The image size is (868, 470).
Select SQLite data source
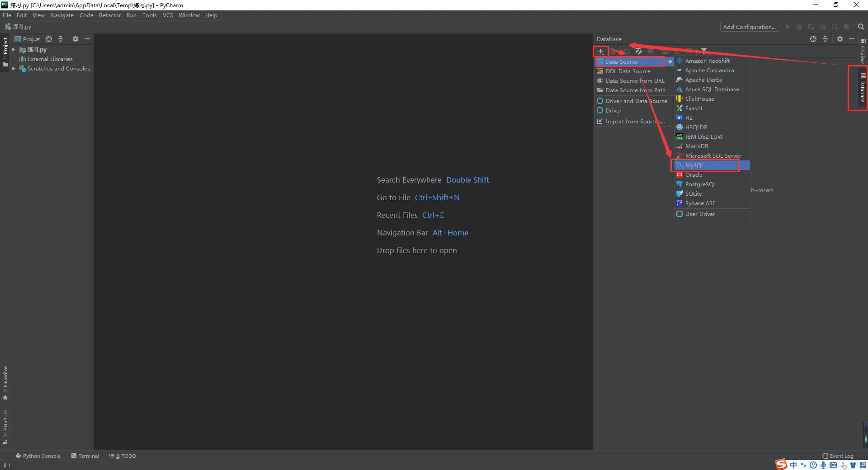712,194
